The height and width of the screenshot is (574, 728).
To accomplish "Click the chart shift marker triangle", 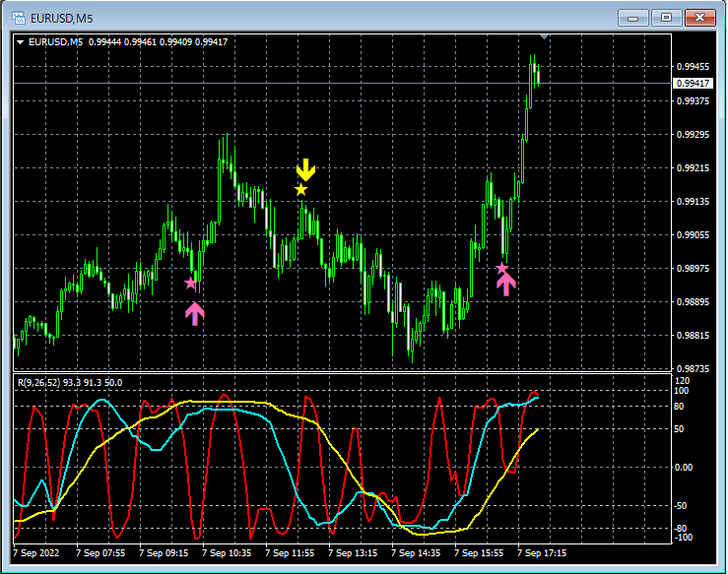I will [x=544, y=36].
